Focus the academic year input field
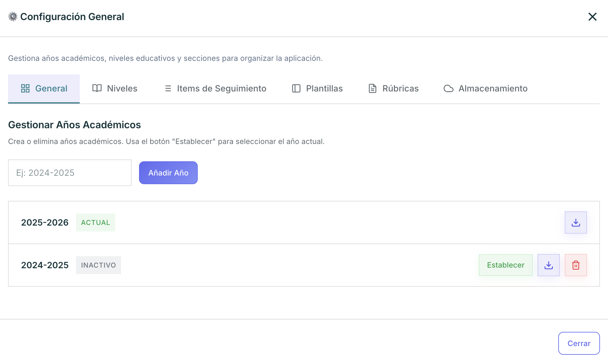 70,173
